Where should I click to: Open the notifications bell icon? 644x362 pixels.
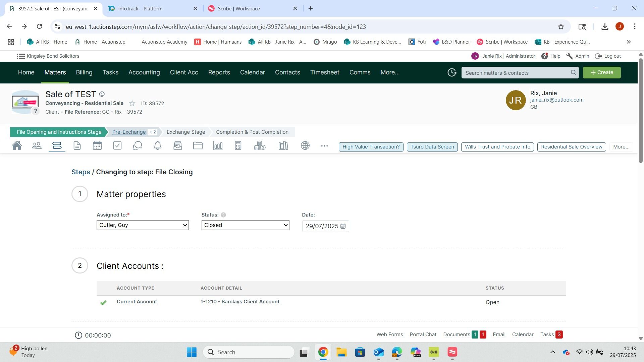coord(157,146)
